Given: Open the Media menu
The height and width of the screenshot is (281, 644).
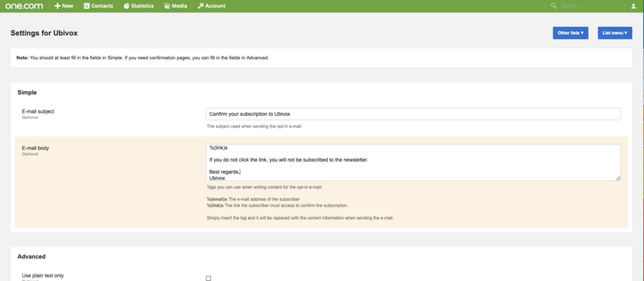Looking at the screenshot, I should click(x=175, y=6).
